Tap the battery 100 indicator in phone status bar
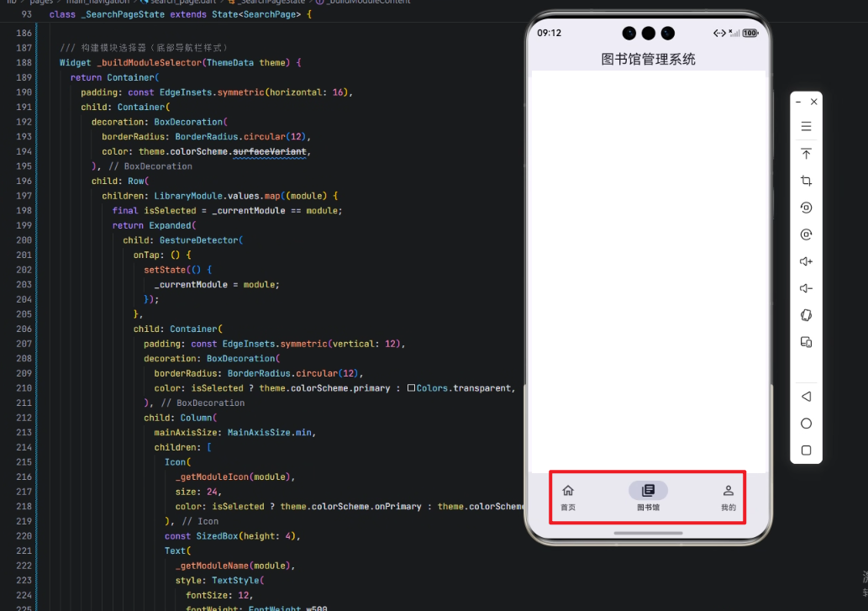This screenshot has width=868, height=611. pos(750,34)
